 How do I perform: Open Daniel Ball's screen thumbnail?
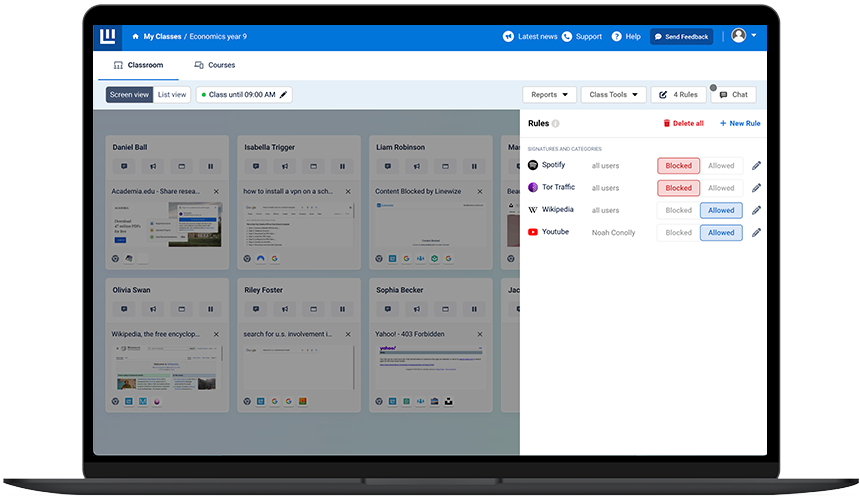(167, 224)
